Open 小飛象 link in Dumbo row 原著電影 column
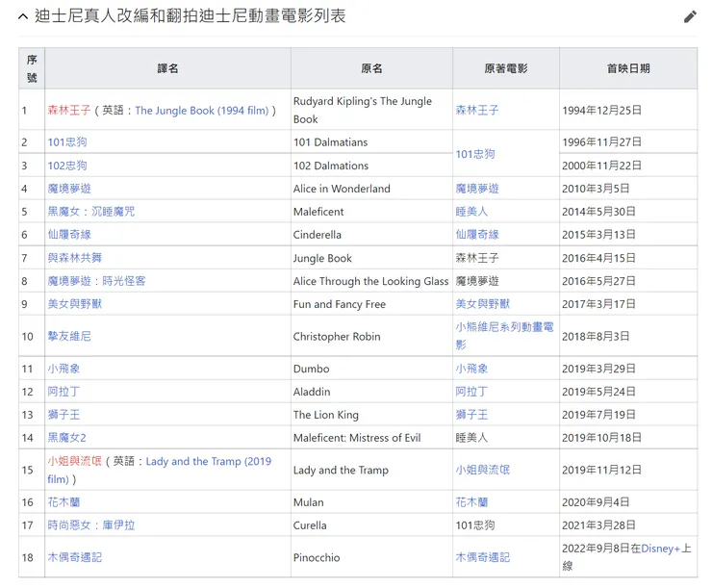Screen dimensions: 712x588 click(x=471, y=369)
